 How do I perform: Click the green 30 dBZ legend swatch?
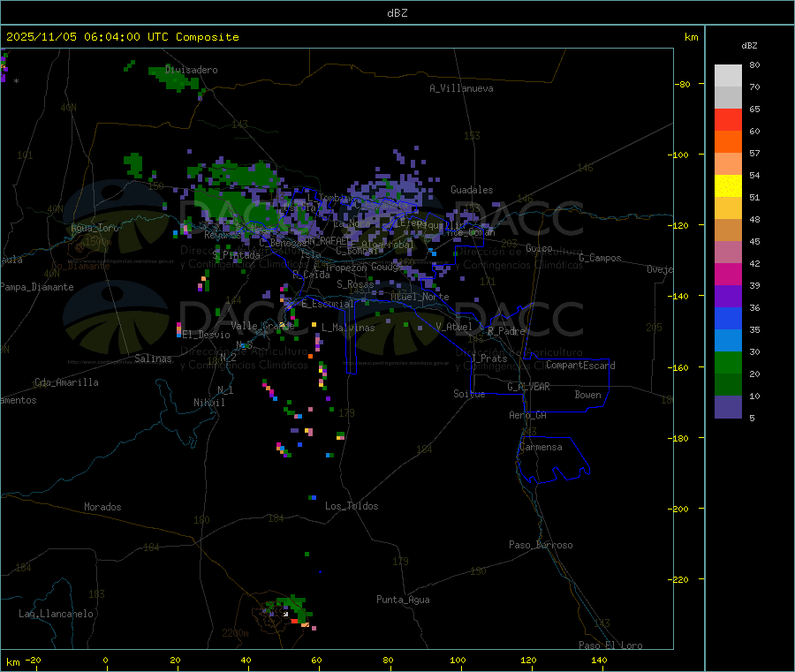pyautogui.click(x=728, y=362)
